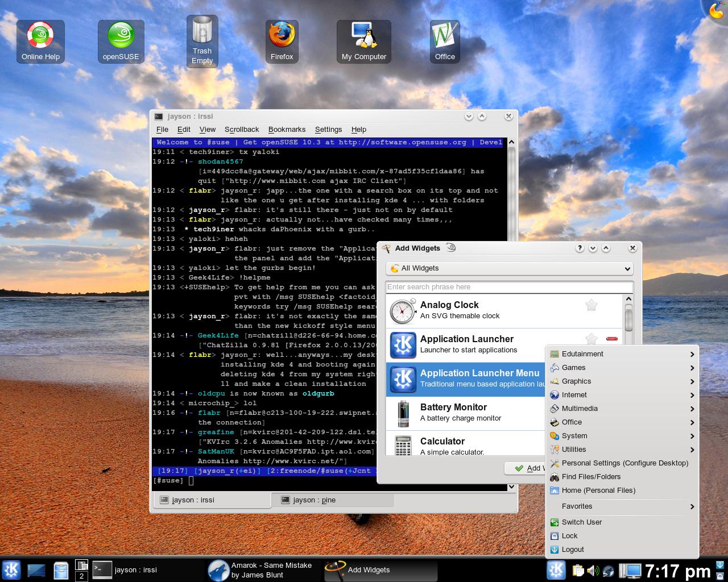The height and width of the screenshot is (582, 728).
Task: Open the Help menu in Konsole
Action: (359, 130)
